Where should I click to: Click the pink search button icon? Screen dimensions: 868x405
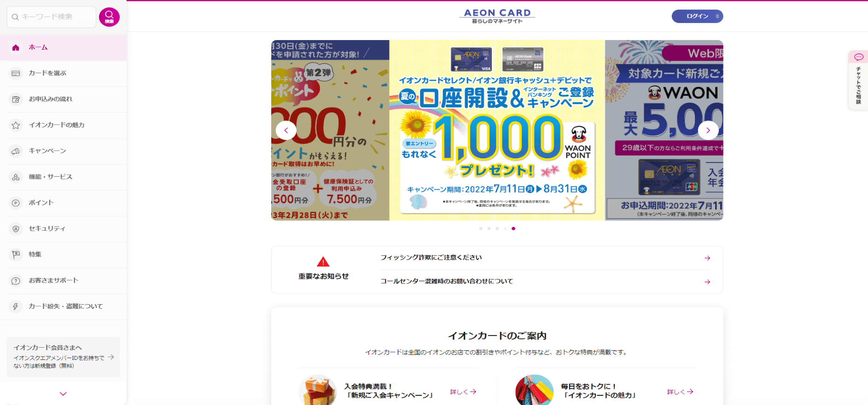pos(109,17)
